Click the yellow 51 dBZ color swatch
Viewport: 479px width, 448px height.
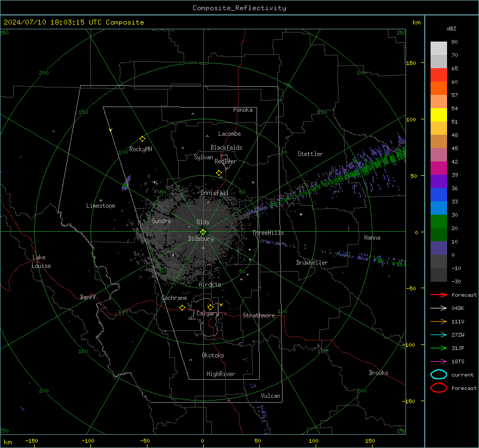439,115
